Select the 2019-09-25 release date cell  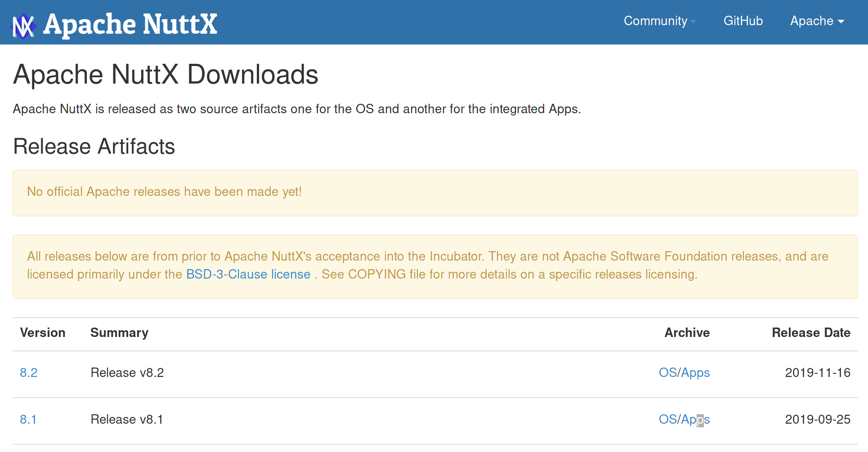818,419
